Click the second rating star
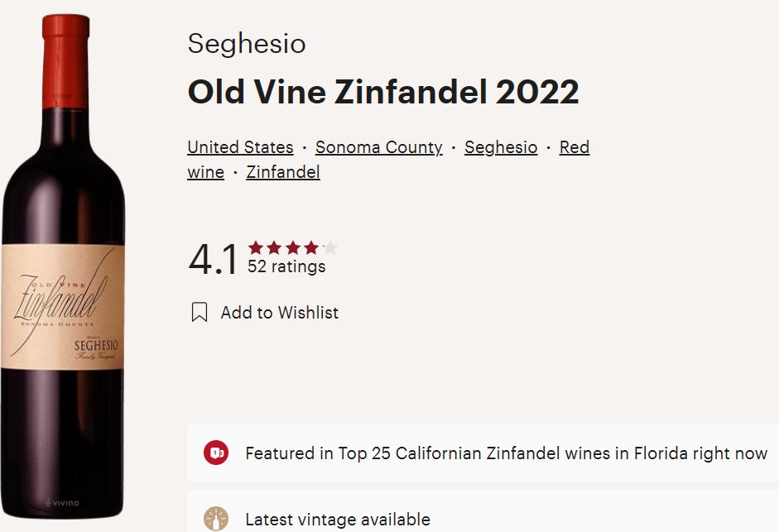779x532 pixels. (x=274, y=246)
